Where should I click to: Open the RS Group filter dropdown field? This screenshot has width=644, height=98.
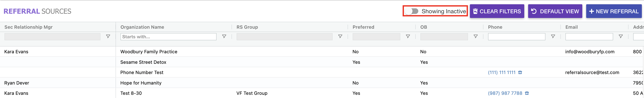click(284, 37)
